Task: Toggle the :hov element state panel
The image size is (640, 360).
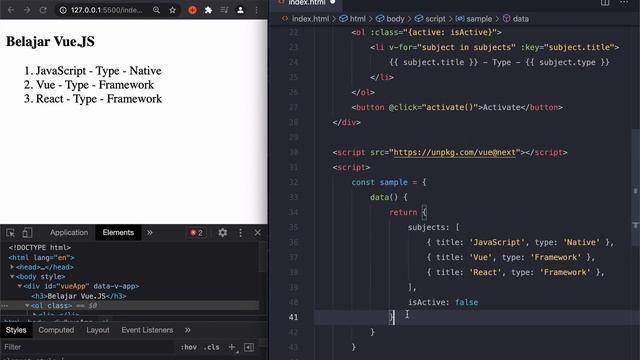Action: (189, 347)
